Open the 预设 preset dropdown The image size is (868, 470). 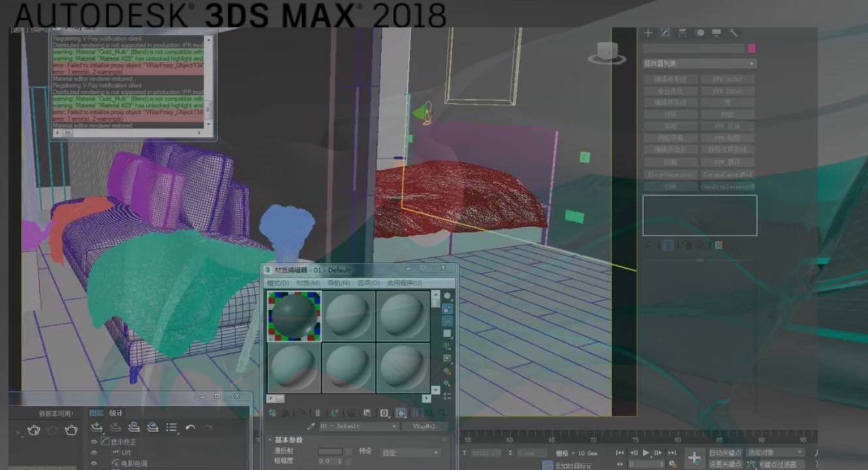(411, 452)
